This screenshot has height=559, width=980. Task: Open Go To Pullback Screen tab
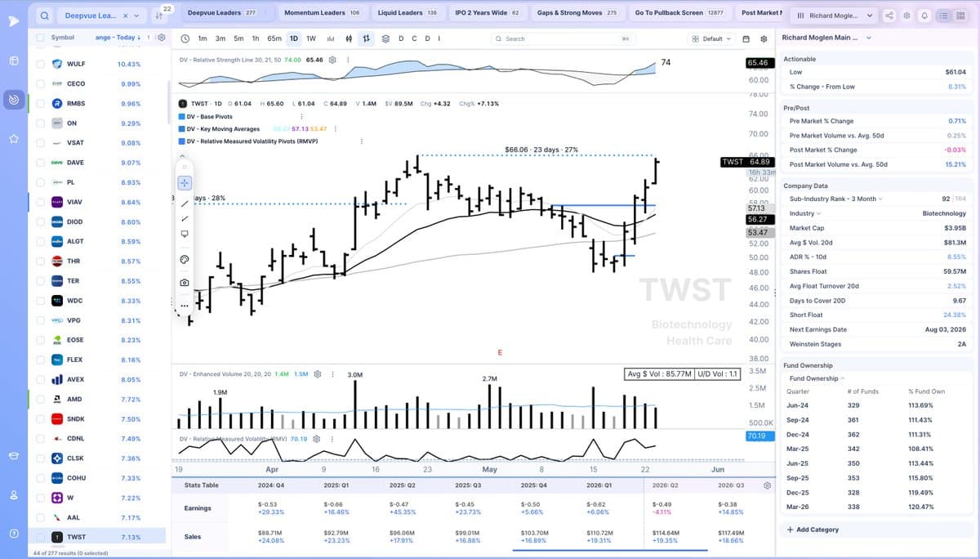coord(679,13)
